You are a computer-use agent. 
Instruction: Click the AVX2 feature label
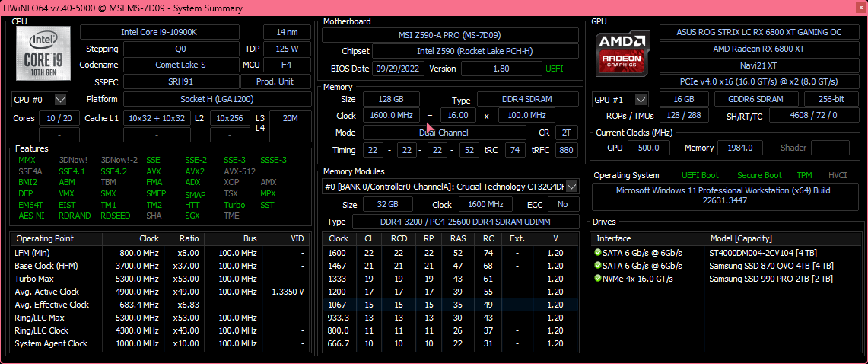195,171
